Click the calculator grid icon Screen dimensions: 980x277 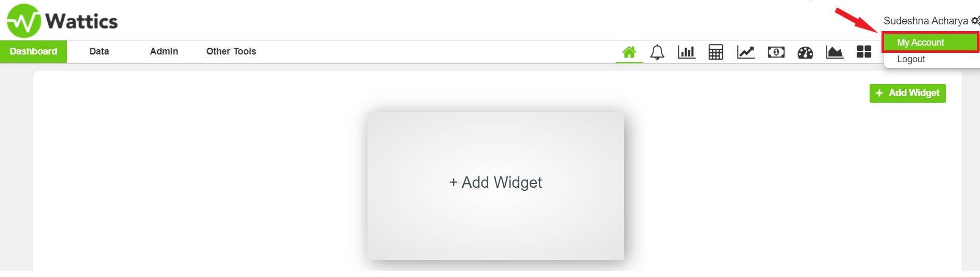[x=716, y=52]
